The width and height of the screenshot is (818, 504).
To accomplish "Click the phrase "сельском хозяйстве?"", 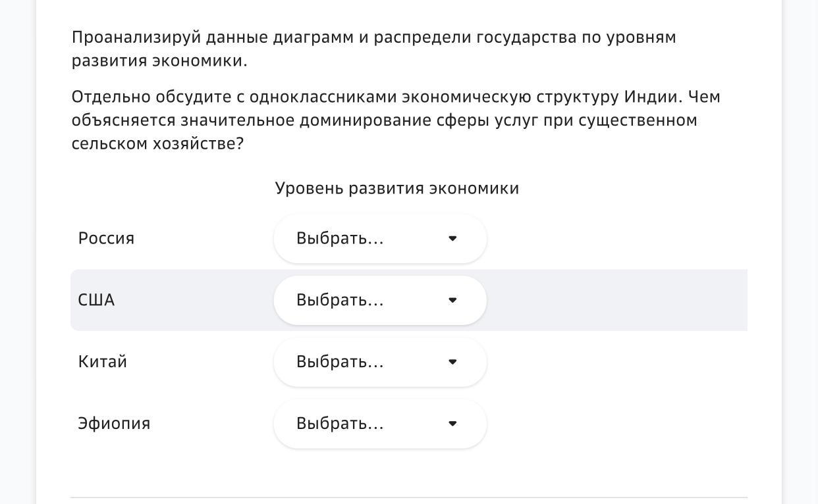I will click(x=157, y=144).
